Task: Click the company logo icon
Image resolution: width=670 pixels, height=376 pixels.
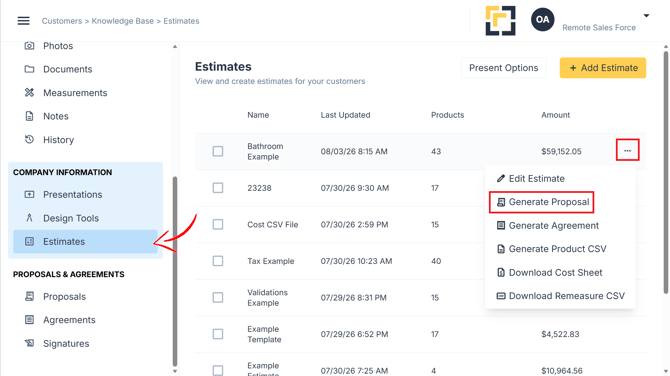Action: 500,21
